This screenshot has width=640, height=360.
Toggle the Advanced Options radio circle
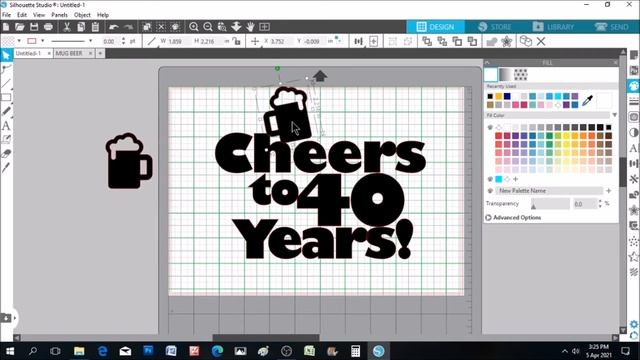click(488, 218)
